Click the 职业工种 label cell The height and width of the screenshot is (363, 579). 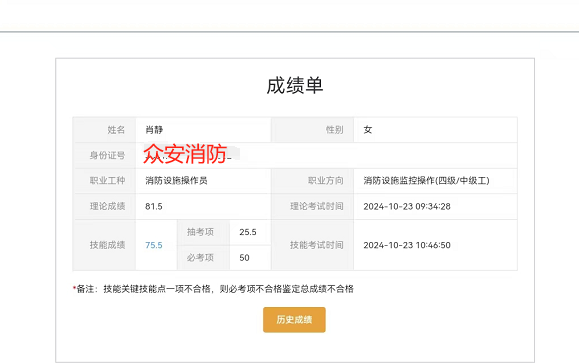105,181
